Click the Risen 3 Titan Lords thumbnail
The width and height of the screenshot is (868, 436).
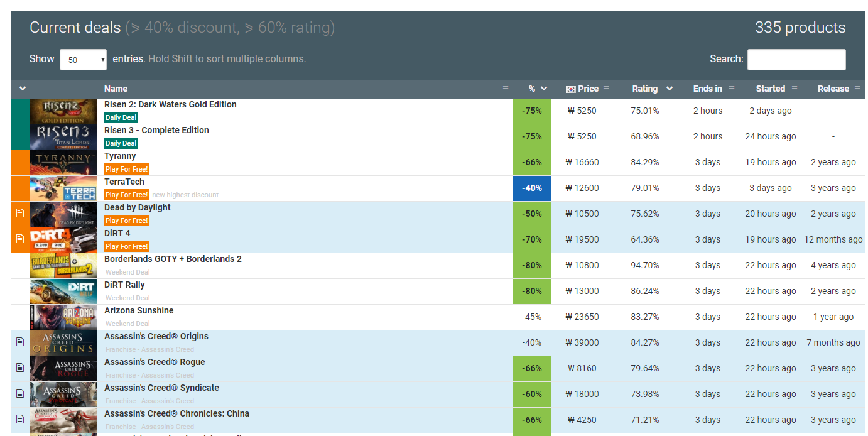(x=63, y=137)
